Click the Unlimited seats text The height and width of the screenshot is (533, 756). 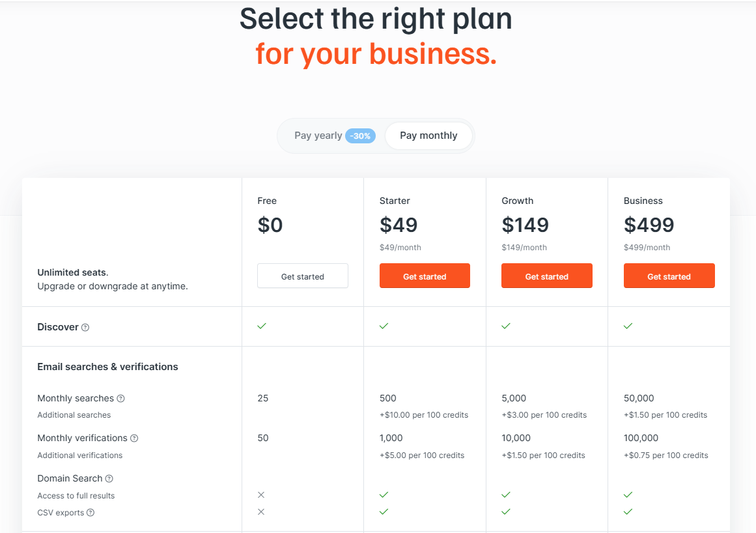72,272
